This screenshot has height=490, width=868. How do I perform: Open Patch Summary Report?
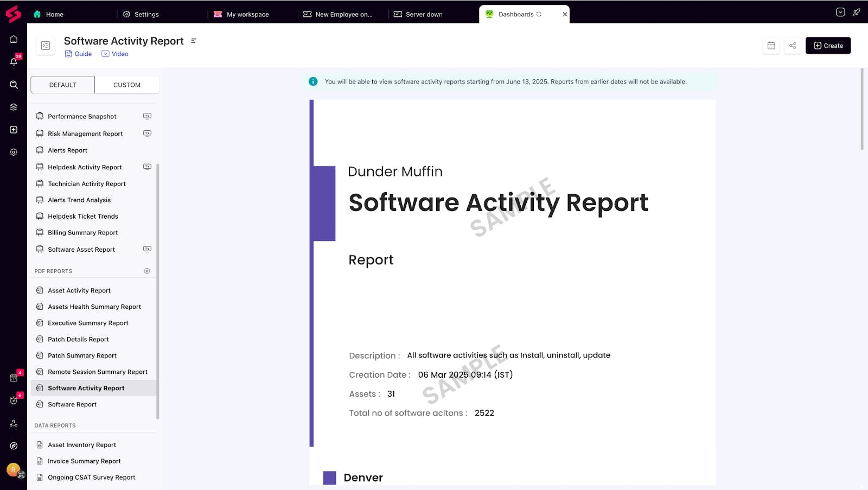[82, 356]
